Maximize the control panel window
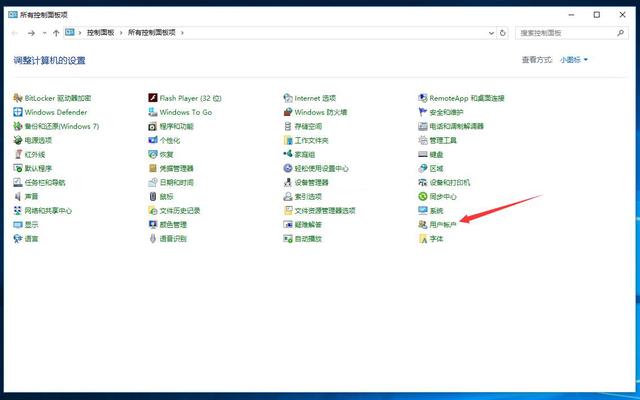640x400 pixels. pyautogui.click(x=597, y=15)
